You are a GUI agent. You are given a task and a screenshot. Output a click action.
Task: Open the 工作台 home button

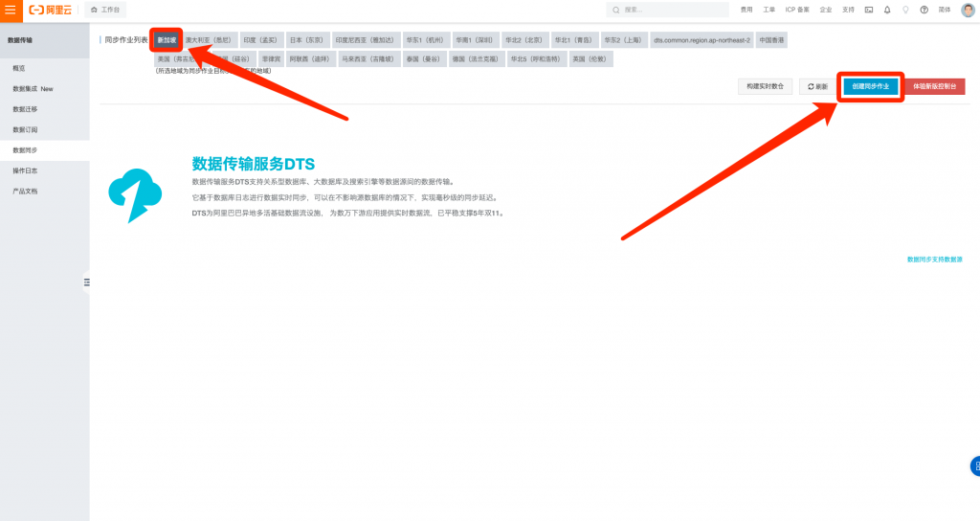tap(105, 10)
